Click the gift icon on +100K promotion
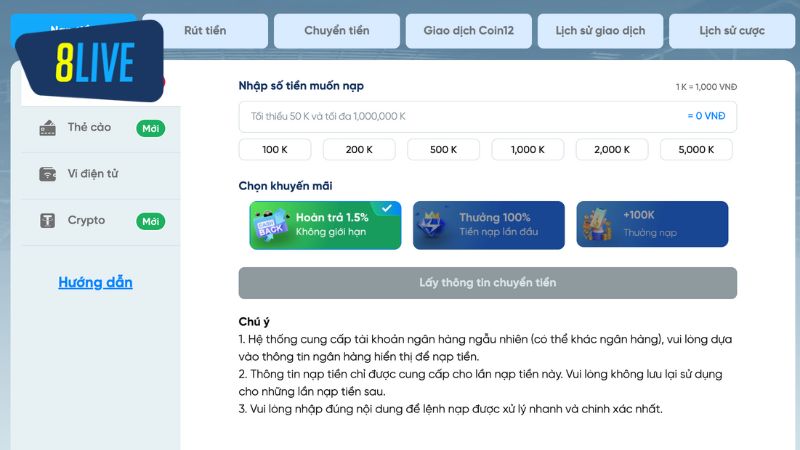The height and width of the screenshot is (450, 800). (599, 226)
